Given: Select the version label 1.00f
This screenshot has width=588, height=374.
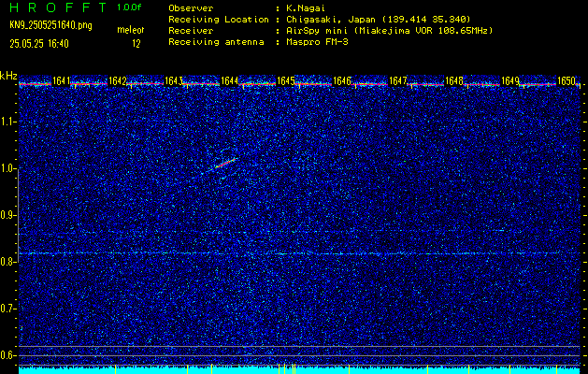Looking at the screenshot, I should pos(129,7).
